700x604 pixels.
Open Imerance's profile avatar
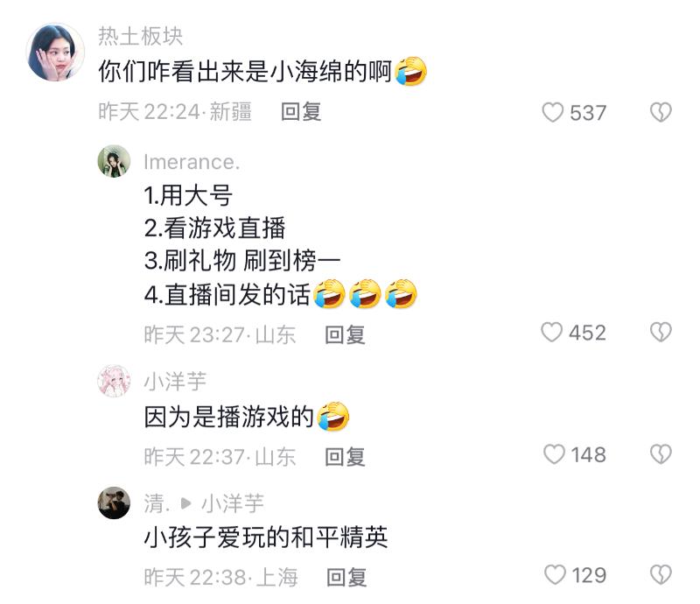tap(114, 161)
